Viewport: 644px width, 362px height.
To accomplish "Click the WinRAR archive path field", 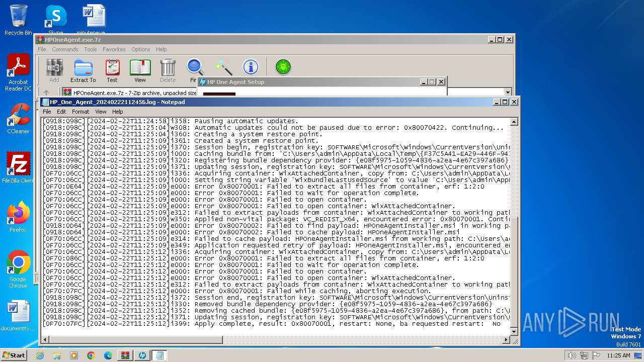I will [x=283, y=93].
